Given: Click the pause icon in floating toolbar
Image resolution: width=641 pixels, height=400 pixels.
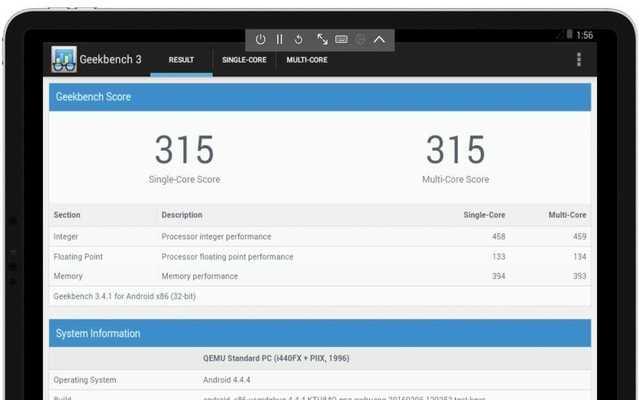Looking at the screenshot, I should coord(280,39).
